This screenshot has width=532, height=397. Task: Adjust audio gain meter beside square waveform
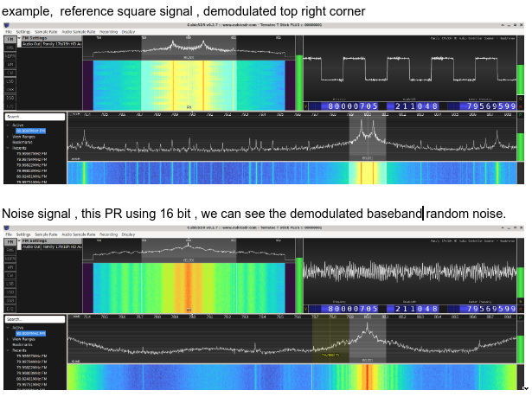tap(521, 65)
